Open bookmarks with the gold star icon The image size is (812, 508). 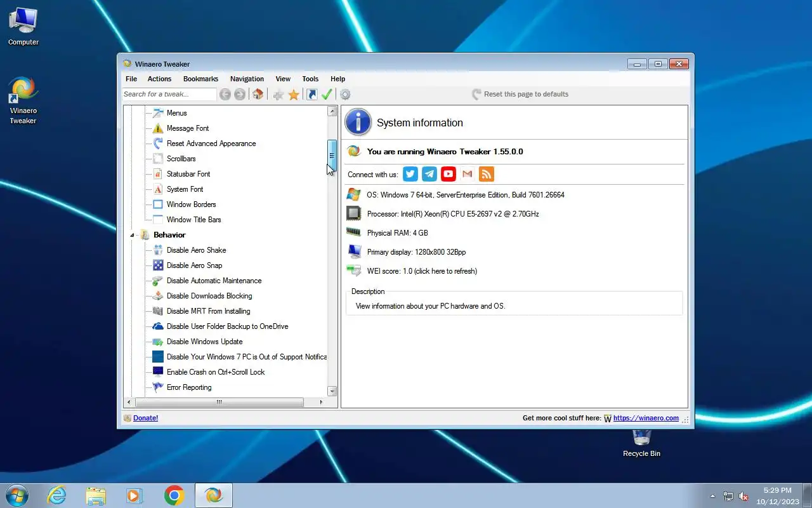click(294, 95)
